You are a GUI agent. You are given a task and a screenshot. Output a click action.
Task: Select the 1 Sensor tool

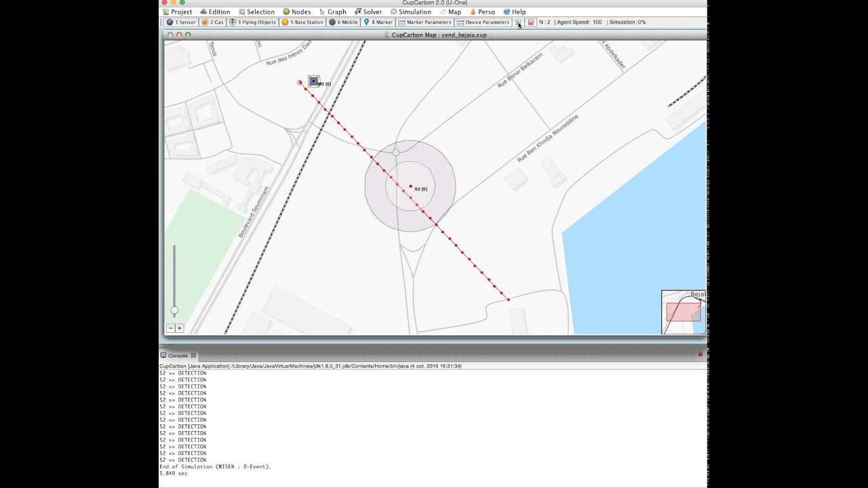point(181,22)
